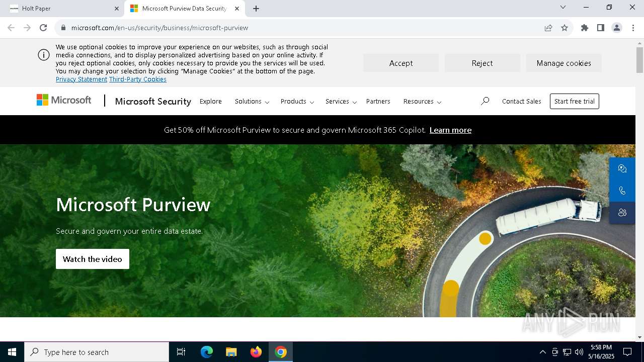The height and width of the screenshot is (362, 644).
Task: Open the share this page icon
Action: 548,28
